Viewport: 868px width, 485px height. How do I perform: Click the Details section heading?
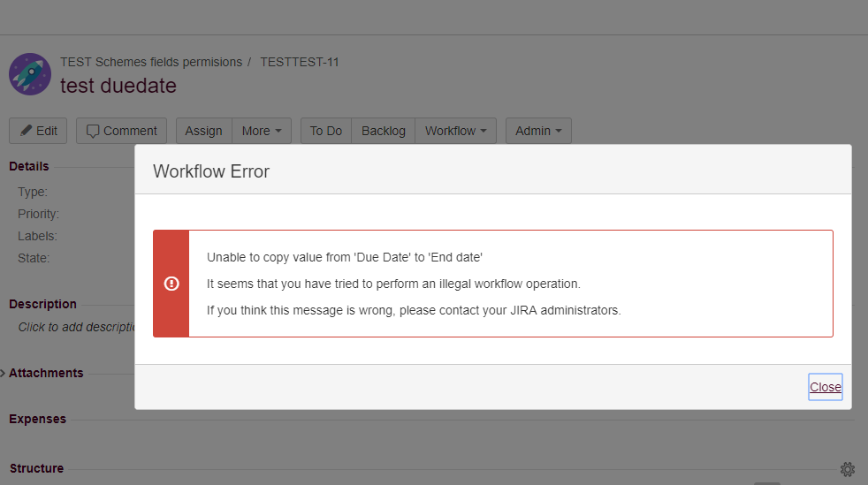pyautogui.click(x=29, y=166)
